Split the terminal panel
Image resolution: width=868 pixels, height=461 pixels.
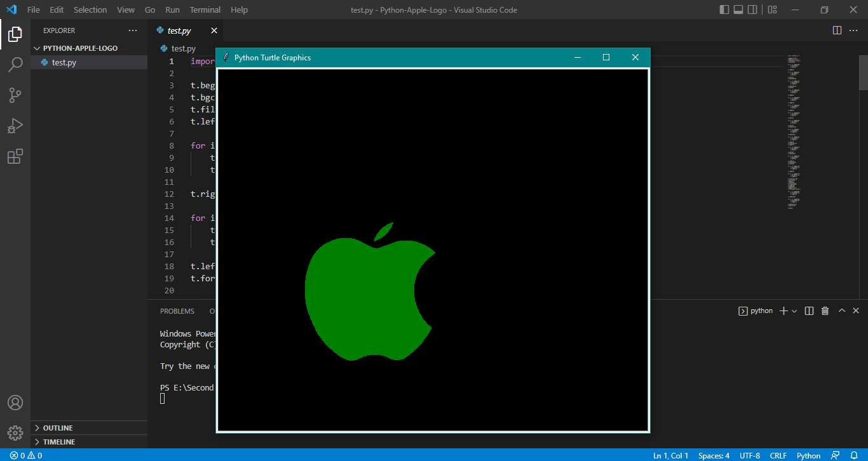point(809,311)
